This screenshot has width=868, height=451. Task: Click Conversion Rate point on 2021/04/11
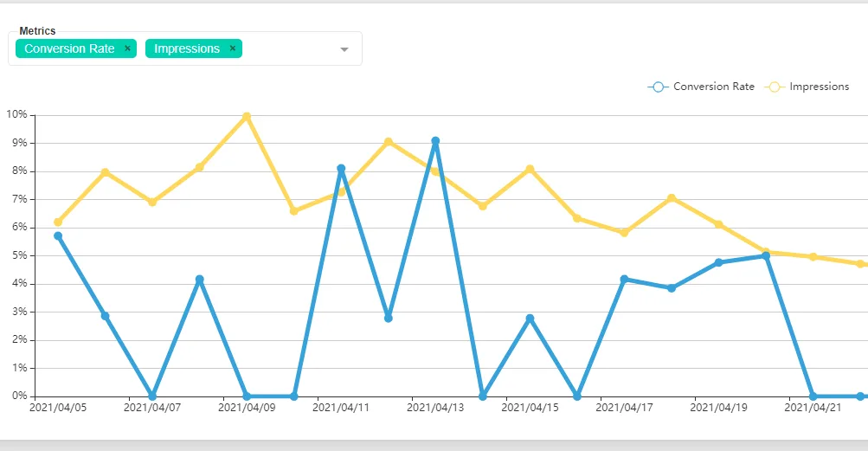pos(341,169)
